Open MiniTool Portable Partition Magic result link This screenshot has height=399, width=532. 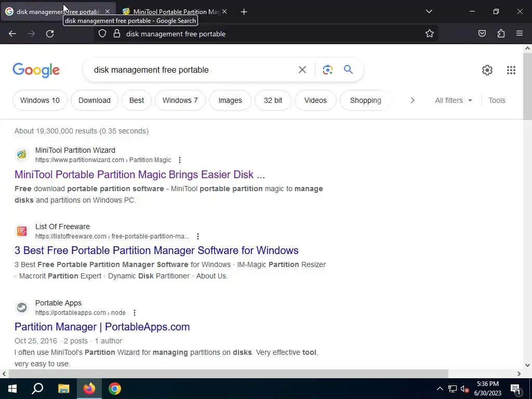coord(140,175)
